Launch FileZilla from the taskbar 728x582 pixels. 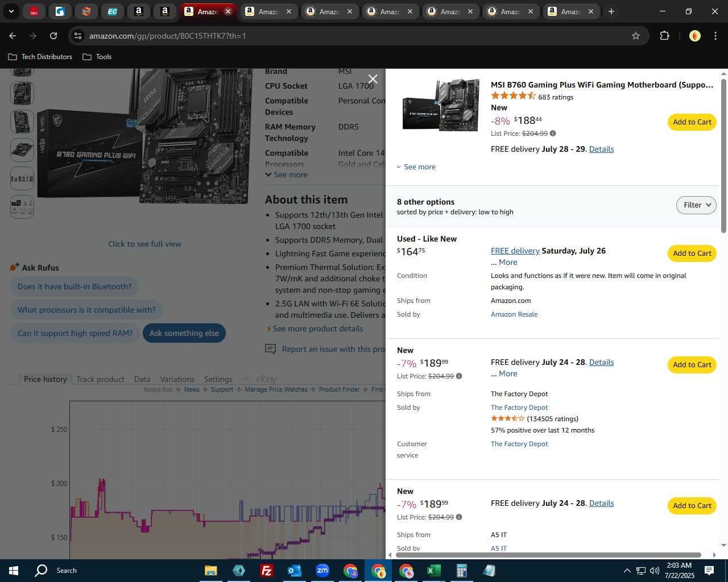266,571
